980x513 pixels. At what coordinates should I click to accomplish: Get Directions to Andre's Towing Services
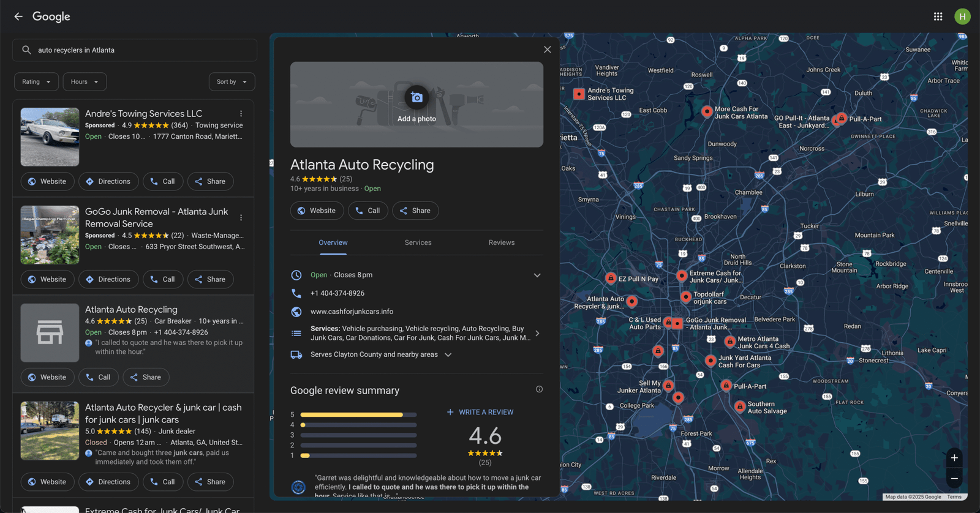click(x=108, y=181)
